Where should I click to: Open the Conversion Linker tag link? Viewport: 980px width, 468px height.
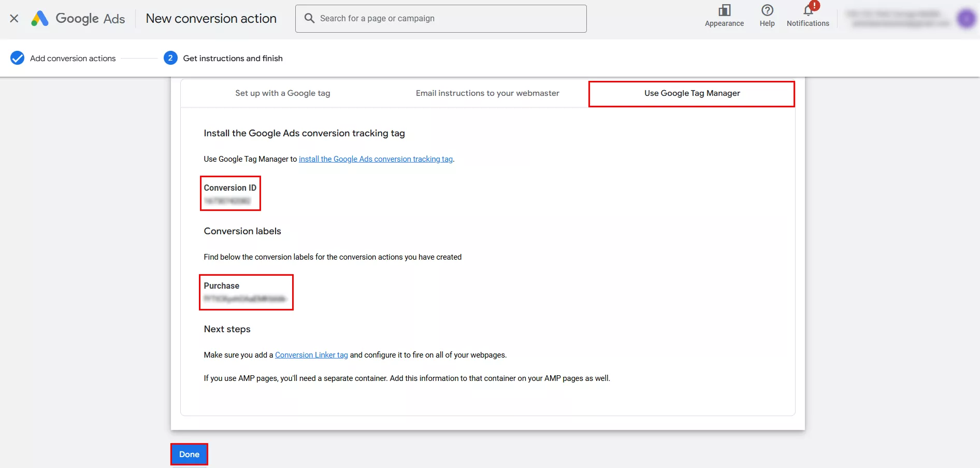311,355
